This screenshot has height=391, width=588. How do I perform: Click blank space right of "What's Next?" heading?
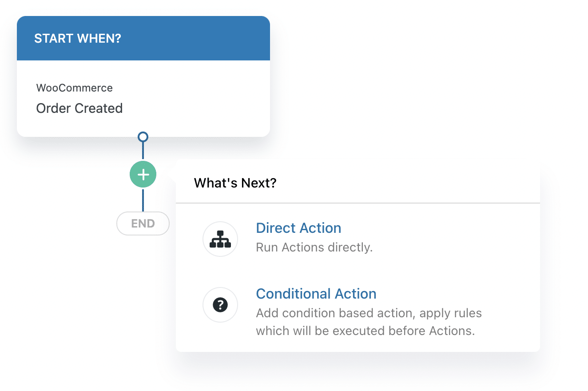coord(400,183)
